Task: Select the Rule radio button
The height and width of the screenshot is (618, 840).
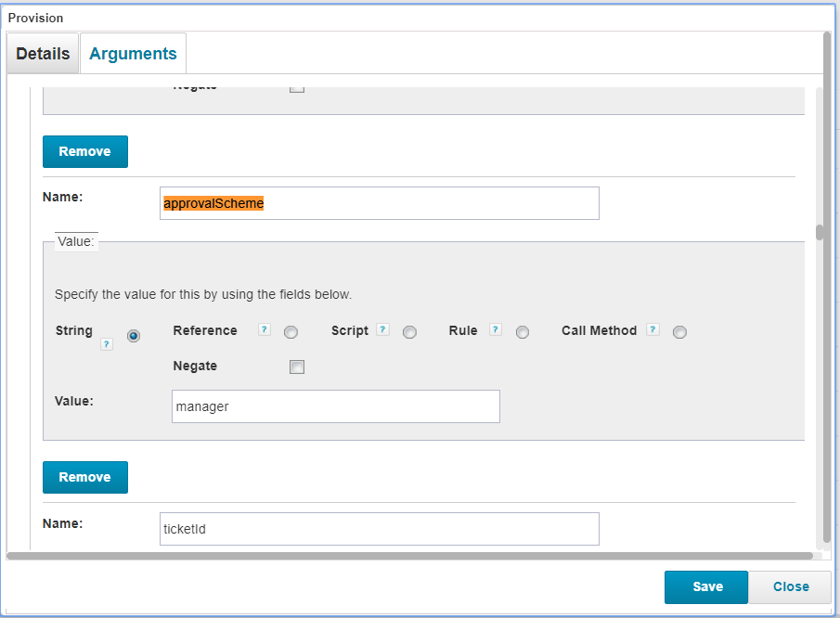Action: [x=523, y=332]
